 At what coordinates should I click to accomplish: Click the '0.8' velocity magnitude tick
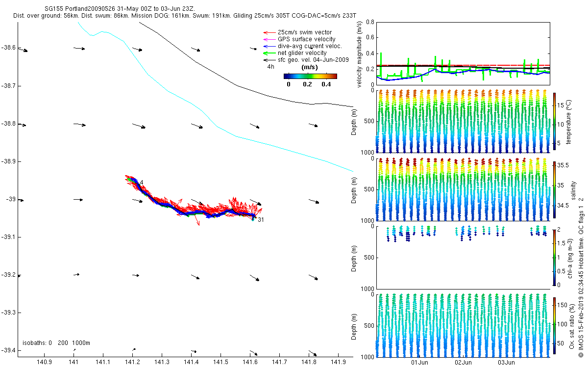pos(370,23)
